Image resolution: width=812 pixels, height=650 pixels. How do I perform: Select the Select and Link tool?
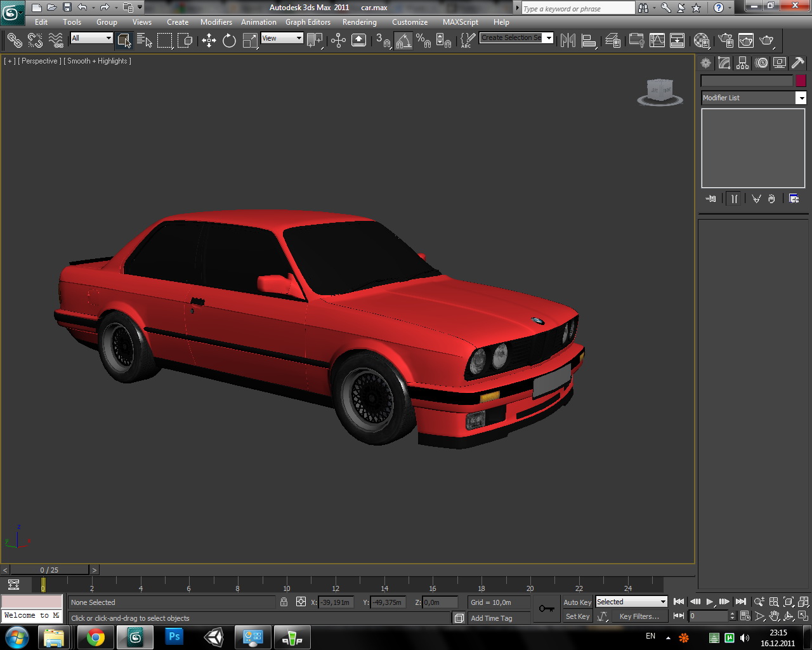coord(15,41)
